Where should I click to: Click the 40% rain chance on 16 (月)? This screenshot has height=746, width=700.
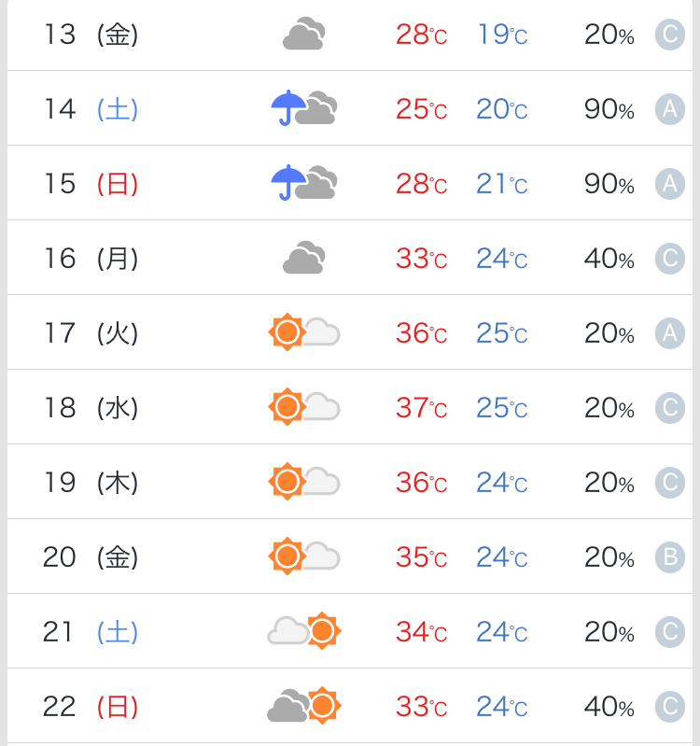click(609, 259)
